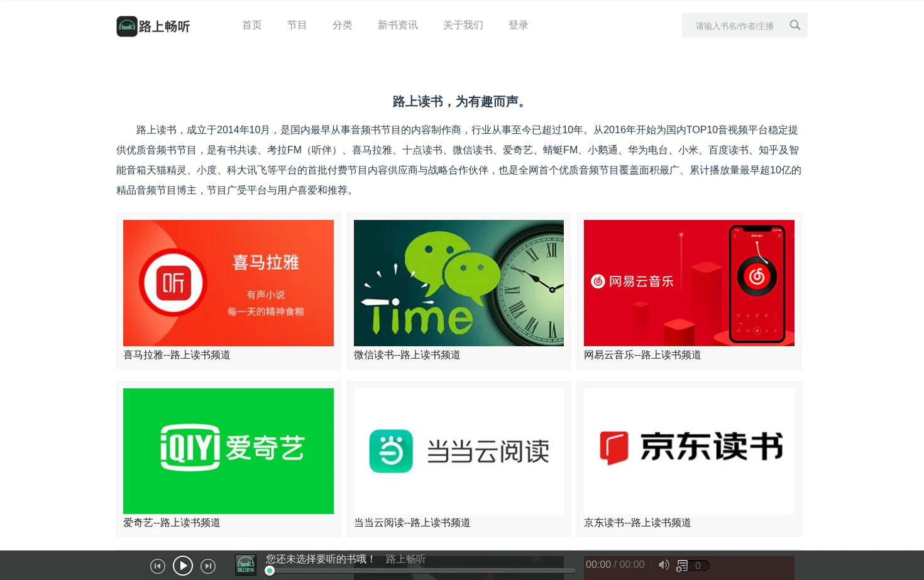Start playback with the play button
This screenshot has width=924, height=580.
(183, 566)
